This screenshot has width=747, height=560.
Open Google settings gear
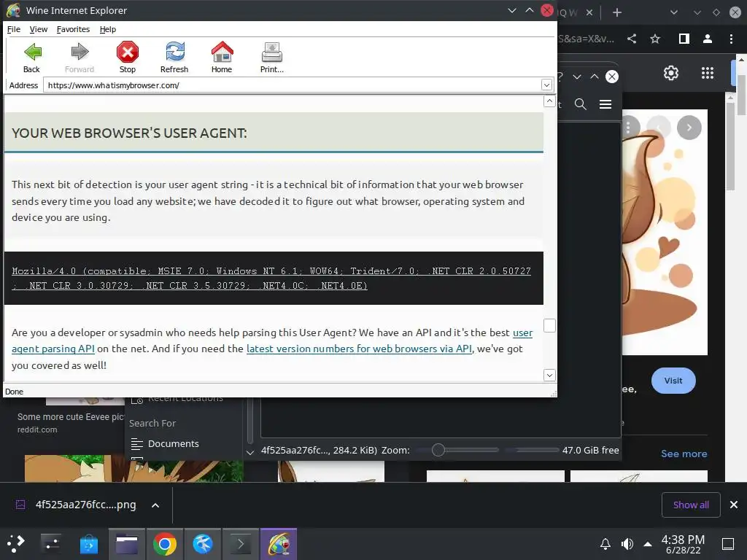point(671,73)
